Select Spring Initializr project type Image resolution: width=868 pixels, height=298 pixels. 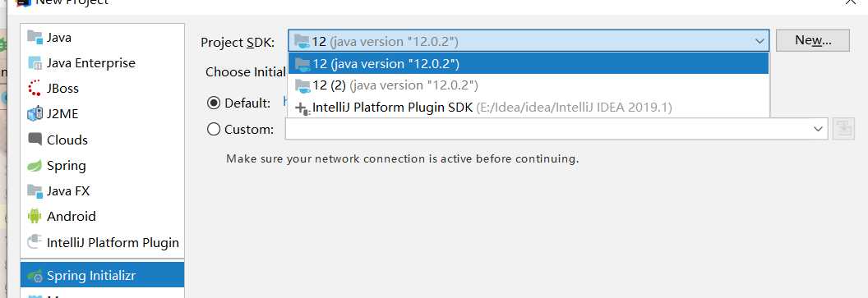point(103,275)
